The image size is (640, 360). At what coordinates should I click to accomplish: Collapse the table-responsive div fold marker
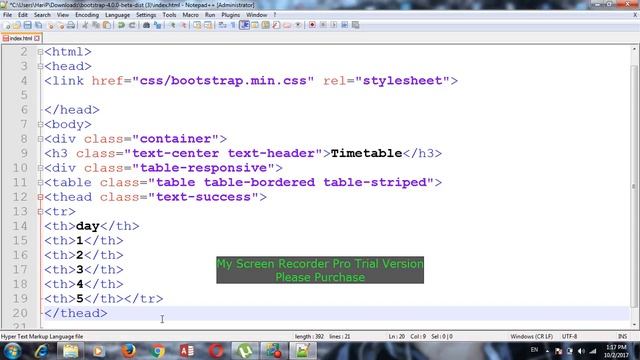click(x=40, y=168)
